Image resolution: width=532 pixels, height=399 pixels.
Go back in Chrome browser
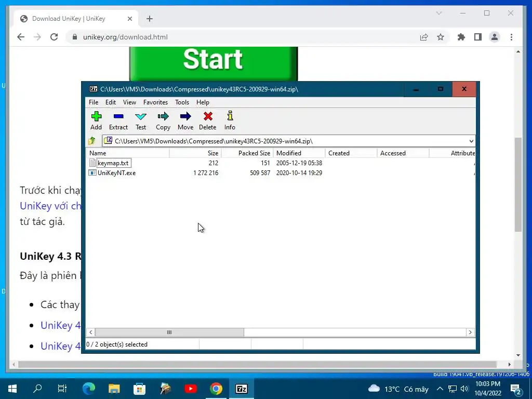click(x=21, y=37)
